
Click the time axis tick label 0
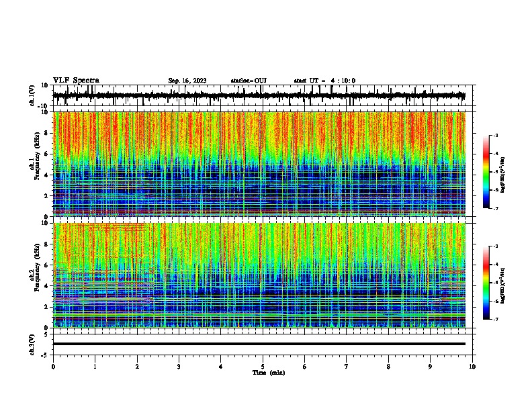pos(53,367)
